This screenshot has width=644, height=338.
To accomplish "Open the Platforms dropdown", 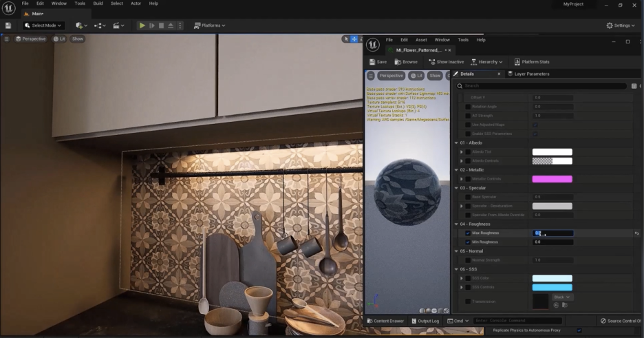I will click(209, 25).
